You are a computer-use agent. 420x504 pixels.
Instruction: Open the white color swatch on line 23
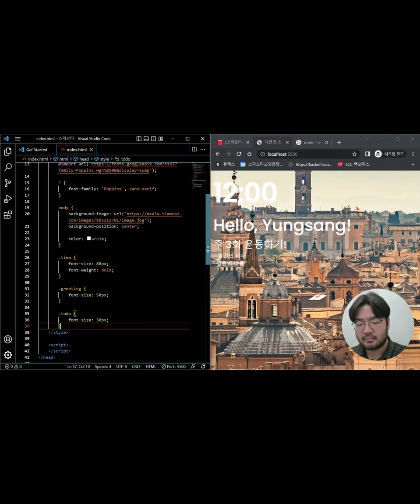point(89,238)
